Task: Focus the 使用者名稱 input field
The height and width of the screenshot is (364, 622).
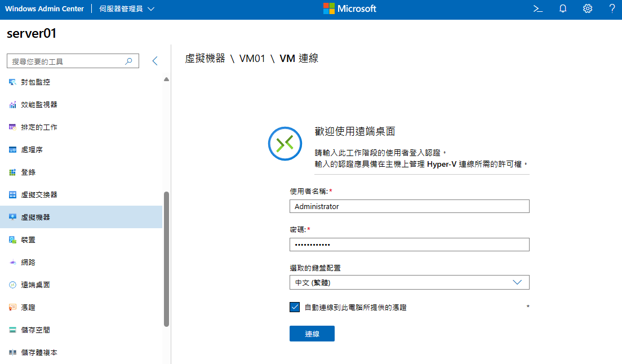Action: pos(410,206)
